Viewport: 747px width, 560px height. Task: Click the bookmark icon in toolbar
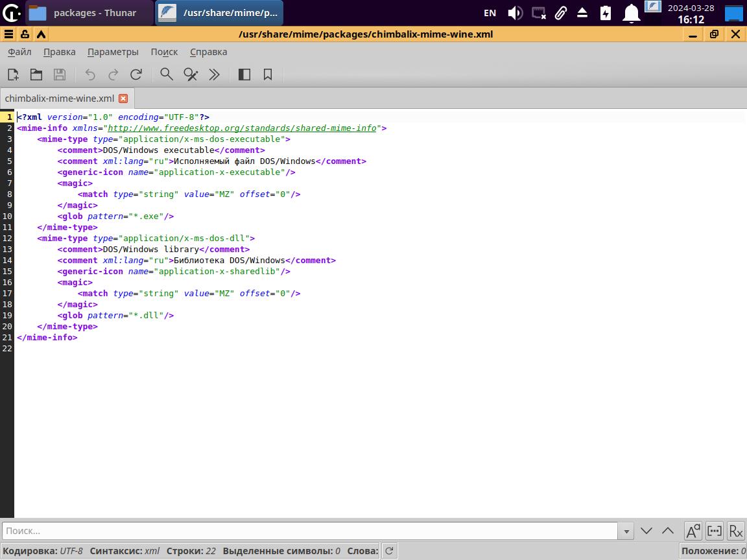[x=268, y=75]
